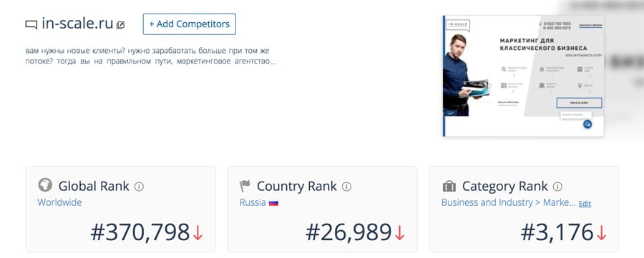The height and width of the screenshot is (258, 644).
Task: Click the site favicon left of in-scale.ru
Action: tap(31, 24)
